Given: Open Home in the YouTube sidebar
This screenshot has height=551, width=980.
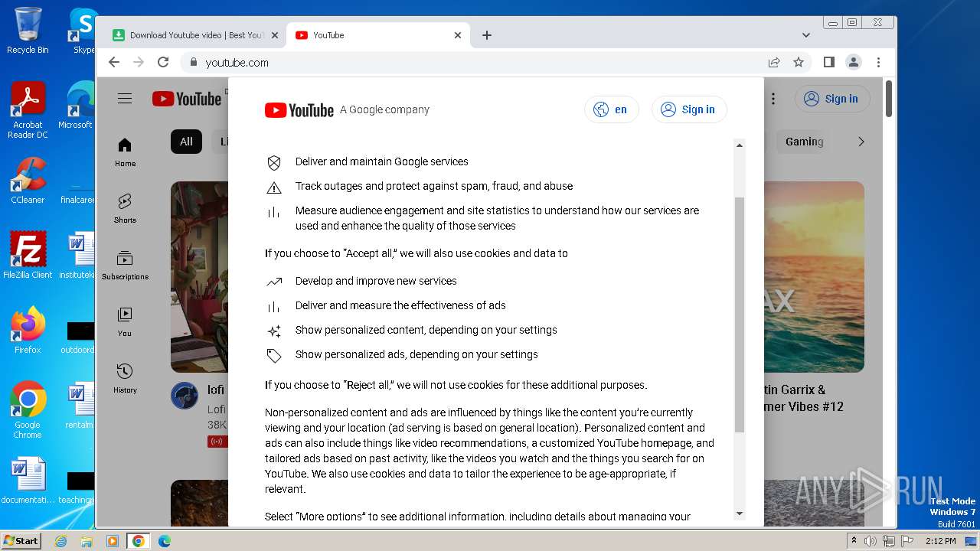Looking at the screenshot, I should [125, 152].
